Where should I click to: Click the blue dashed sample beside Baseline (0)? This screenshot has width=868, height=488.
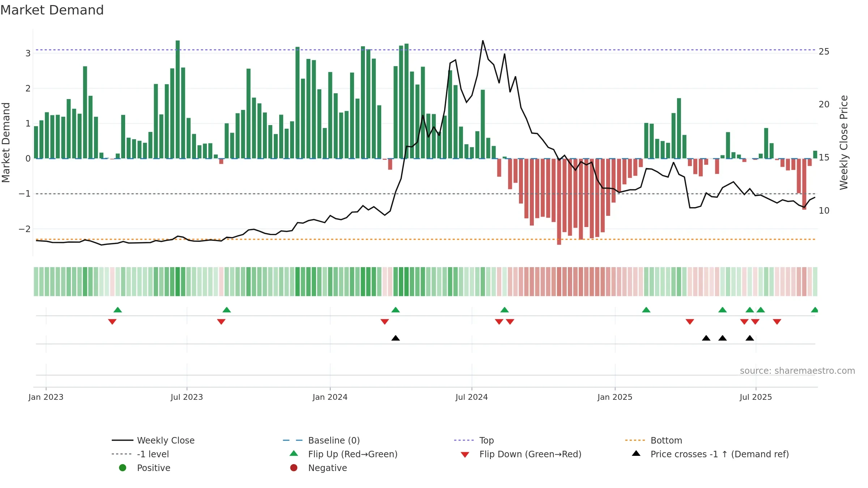pyautogui.click(x=293, y=440)
